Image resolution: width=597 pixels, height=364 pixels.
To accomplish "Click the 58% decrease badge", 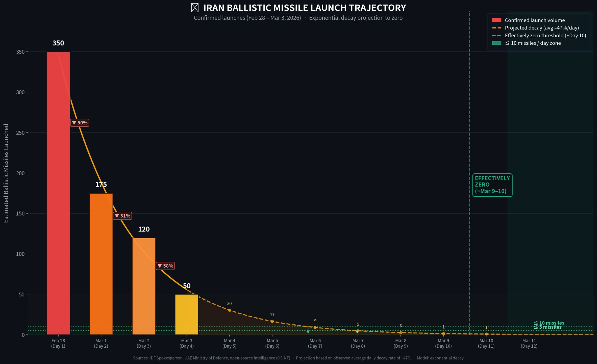I will [x=165, y=266].
